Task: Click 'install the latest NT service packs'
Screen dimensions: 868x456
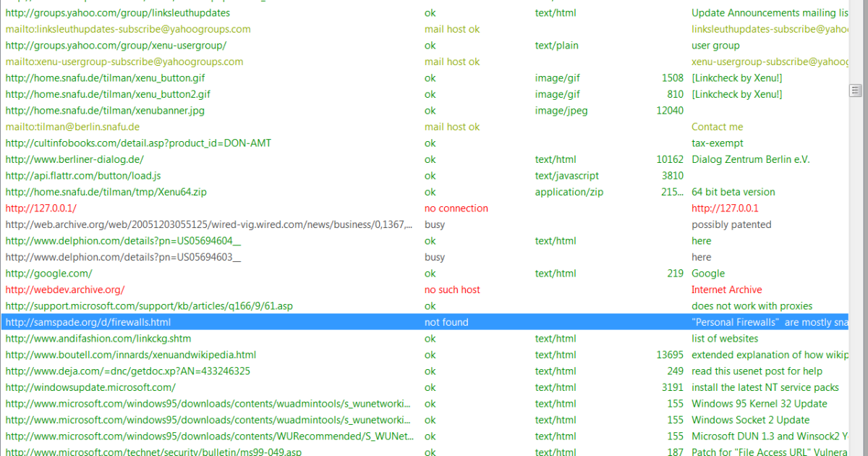Action: click(765, 387)
